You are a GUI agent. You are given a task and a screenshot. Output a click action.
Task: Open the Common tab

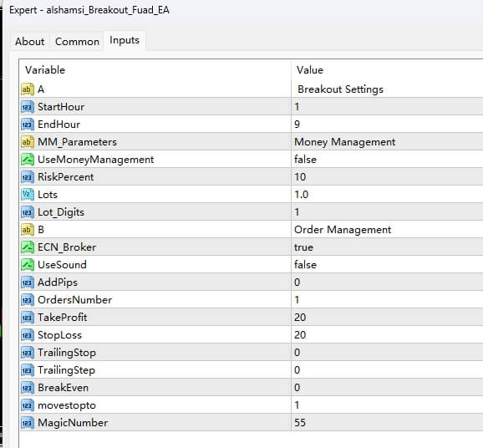point(77,42)
